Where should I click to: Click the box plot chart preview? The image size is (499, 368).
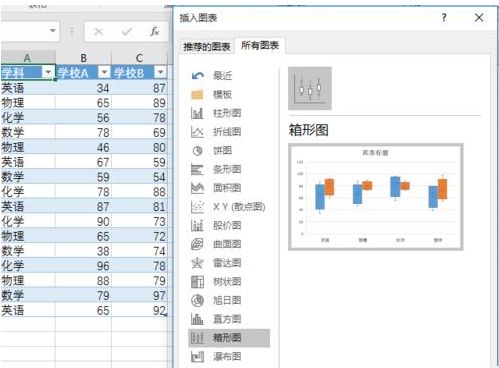[376, 197]
